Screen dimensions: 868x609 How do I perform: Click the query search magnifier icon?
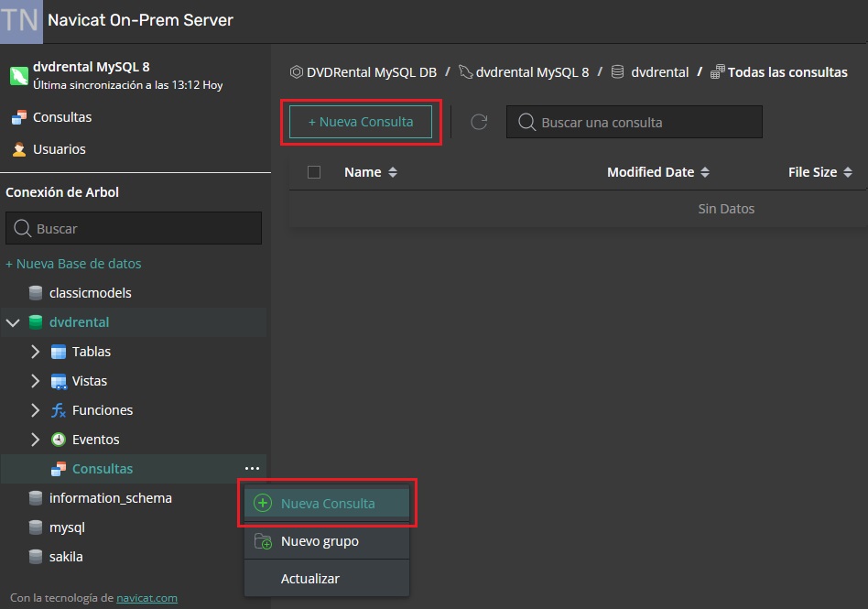(526, 123)
